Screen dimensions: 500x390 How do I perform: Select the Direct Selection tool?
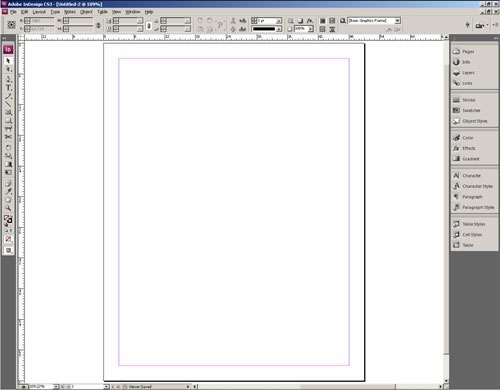(8, 69)
